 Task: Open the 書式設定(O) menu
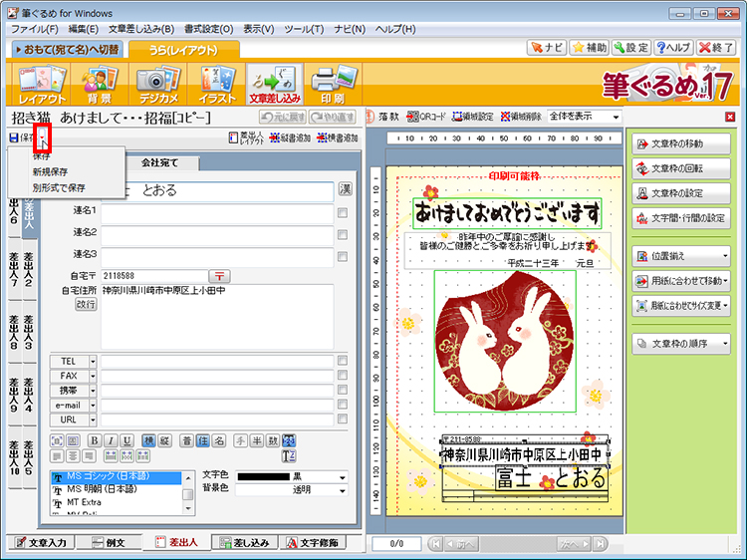pyautogui.click(x=209, y=29)
